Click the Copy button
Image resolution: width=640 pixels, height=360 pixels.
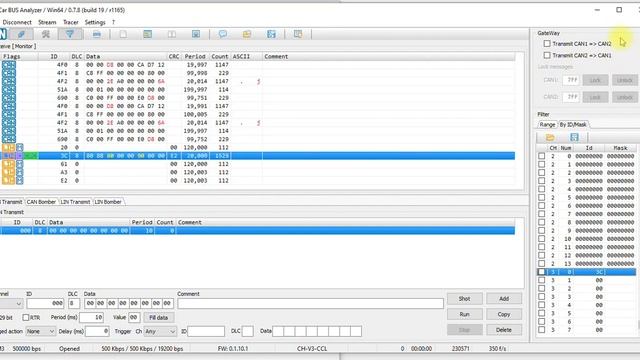point(504,314)
